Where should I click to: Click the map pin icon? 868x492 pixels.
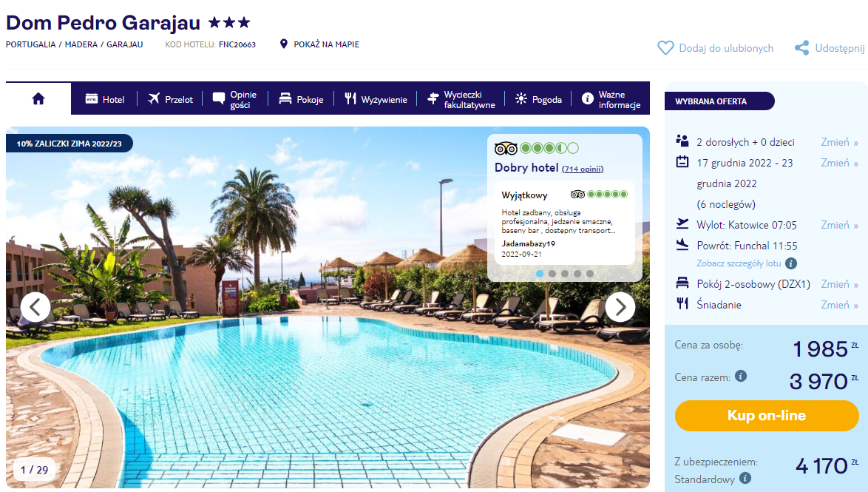pos(284,44)
